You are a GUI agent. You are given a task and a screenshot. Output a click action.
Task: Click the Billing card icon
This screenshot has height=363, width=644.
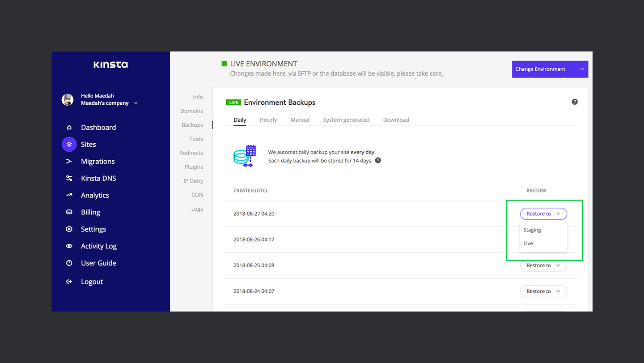coord(69,212)
